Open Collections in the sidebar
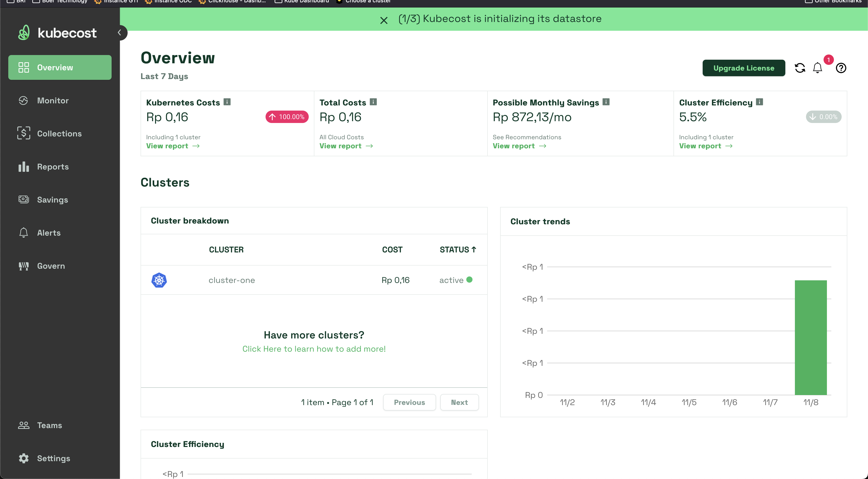868x479 pixels. tap(59, 134)
